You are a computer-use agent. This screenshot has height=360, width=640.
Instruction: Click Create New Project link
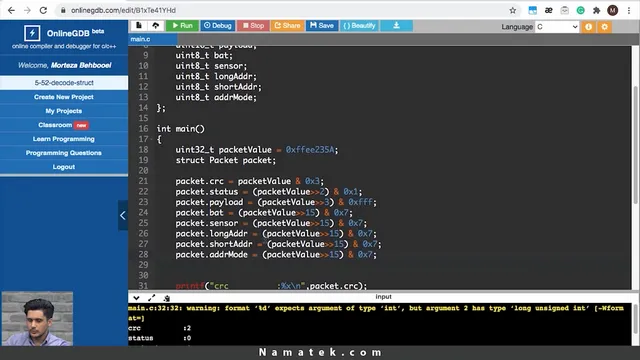pyautogui.click(x=64, y=97)
